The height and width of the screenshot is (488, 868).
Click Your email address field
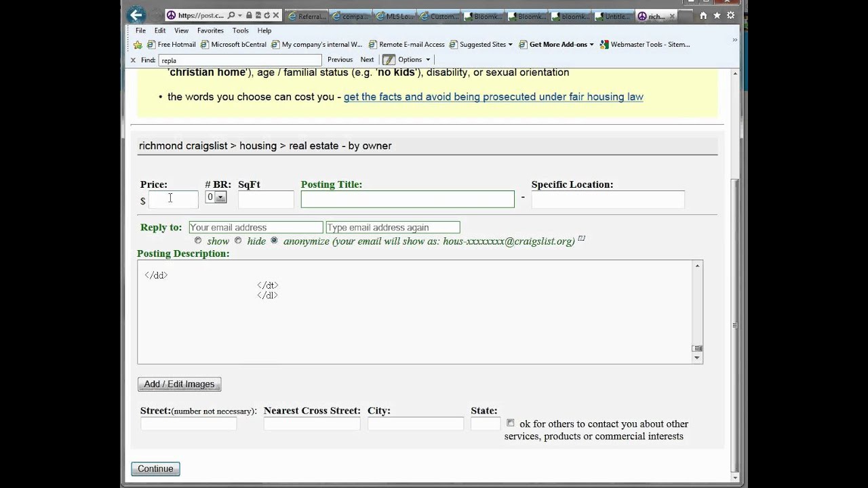(x=256, y=227)
